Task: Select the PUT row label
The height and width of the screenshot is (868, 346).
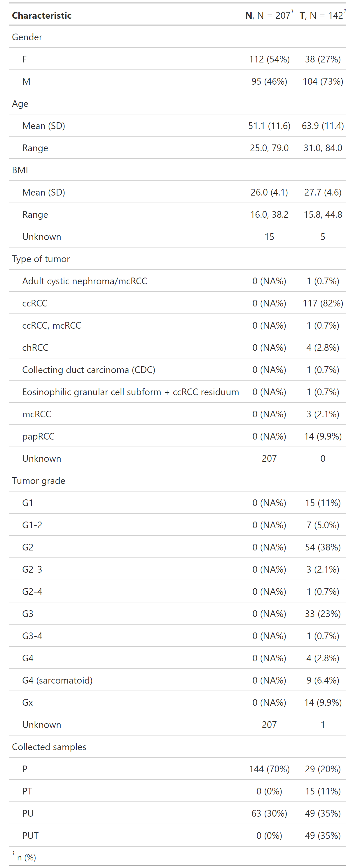Action: coord(30,836)
